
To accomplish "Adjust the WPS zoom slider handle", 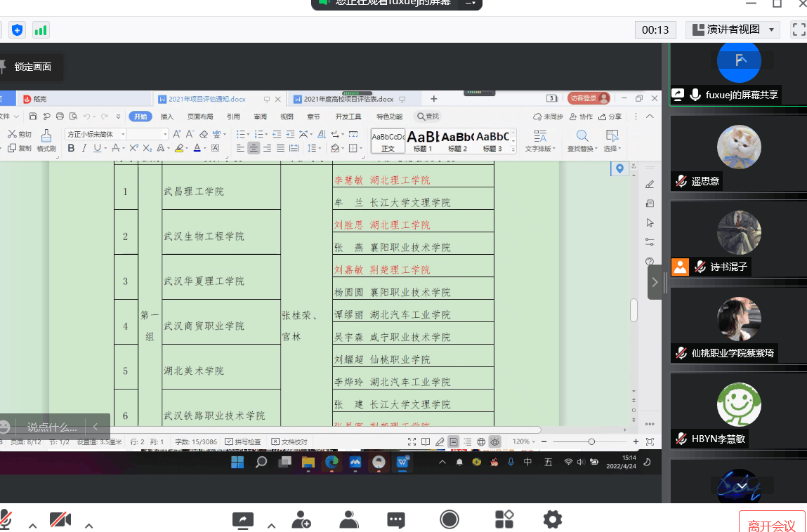I will coord(591,441).
